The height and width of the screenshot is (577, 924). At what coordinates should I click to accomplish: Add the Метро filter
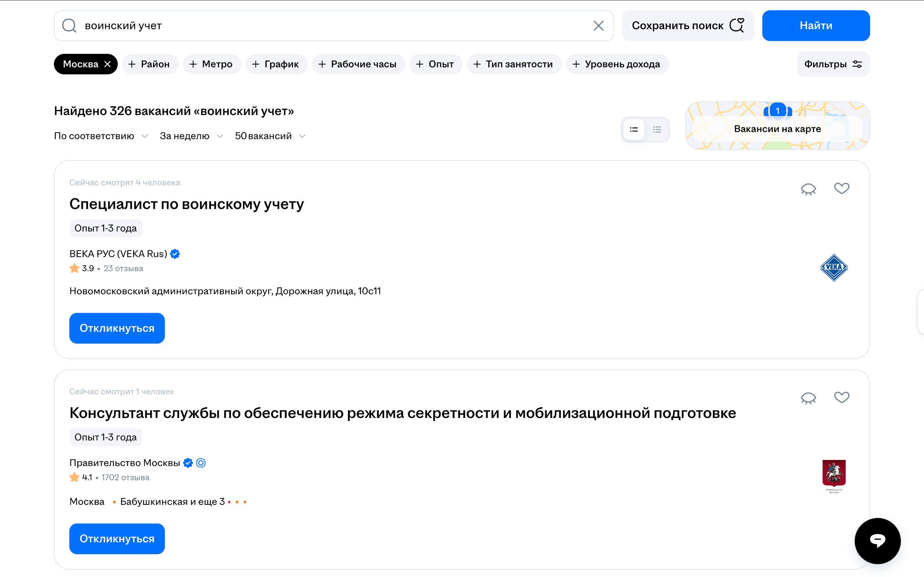tap(212, 64)
